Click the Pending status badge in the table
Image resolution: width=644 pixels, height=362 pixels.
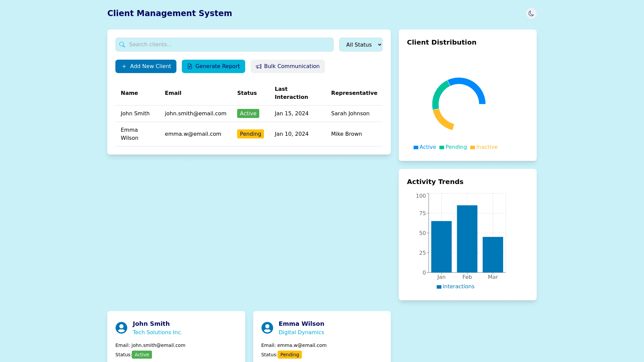250,134
